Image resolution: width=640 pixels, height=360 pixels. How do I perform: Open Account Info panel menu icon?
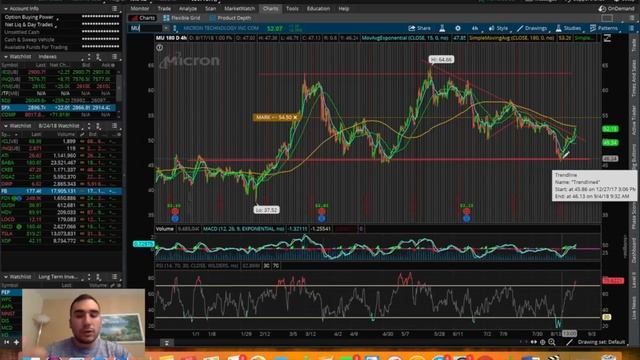pos(115,9)
